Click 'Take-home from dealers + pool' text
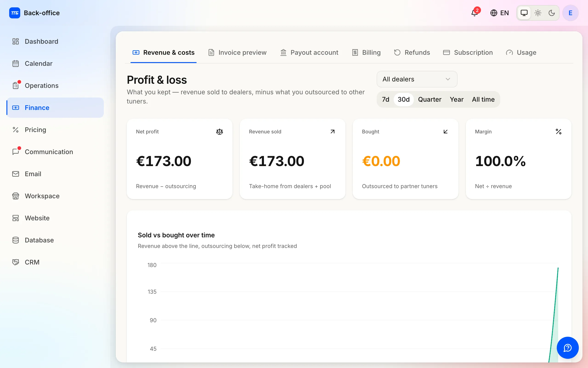This screenshot has height=368, width=588. 290,186
